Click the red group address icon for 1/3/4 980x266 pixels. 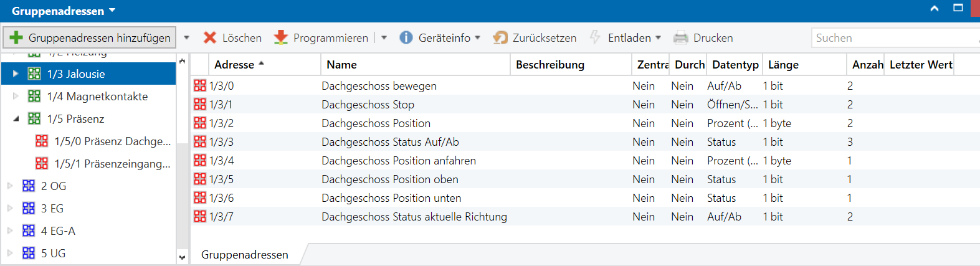point(200,160)
